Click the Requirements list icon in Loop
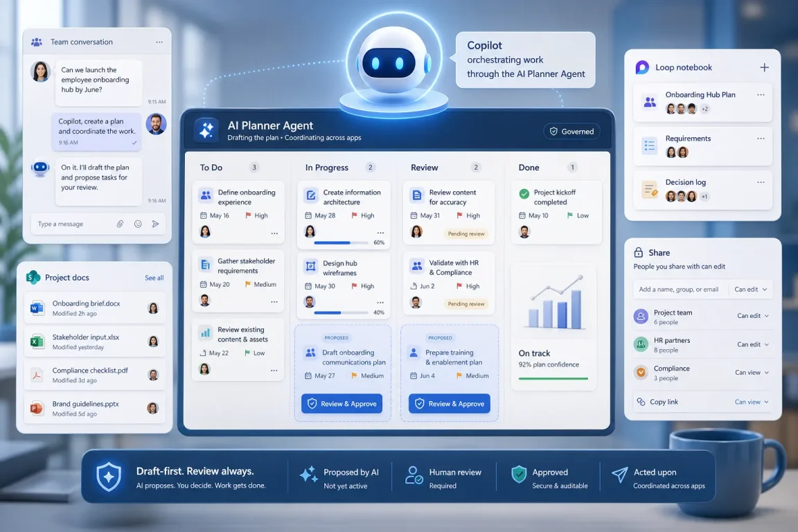The height and width of the screenshot is (532, 798). point(650,146)
